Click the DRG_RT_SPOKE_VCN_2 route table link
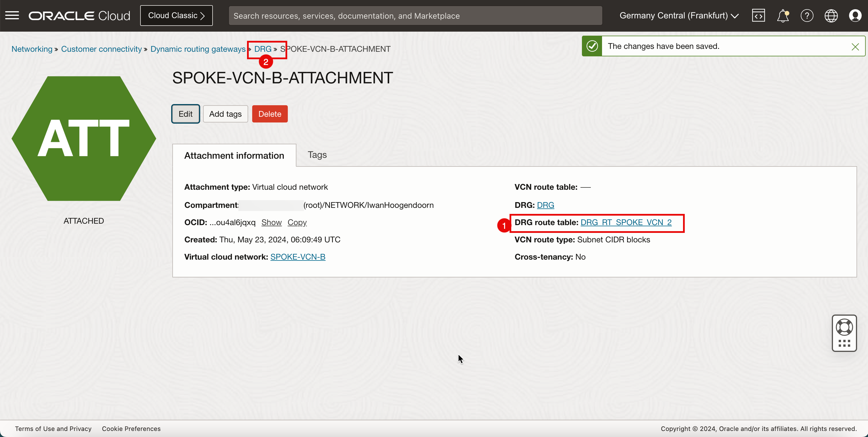The width and height of the screenshot is (868, 437). coord(626,222)
